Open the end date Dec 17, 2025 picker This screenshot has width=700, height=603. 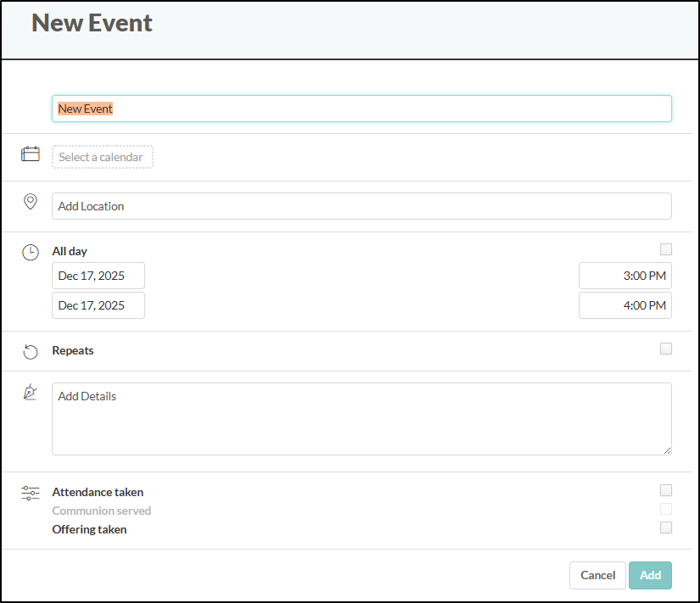[98, 305]
